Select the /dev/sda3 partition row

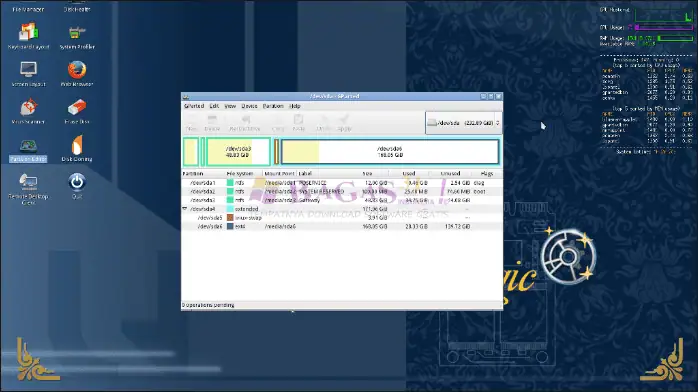342,200
